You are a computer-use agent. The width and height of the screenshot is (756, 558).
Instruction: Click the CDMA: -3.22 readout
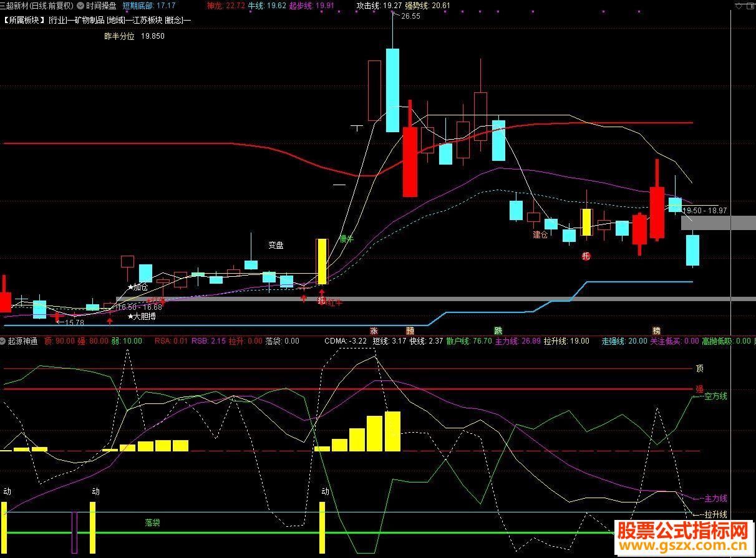[345, 341]
